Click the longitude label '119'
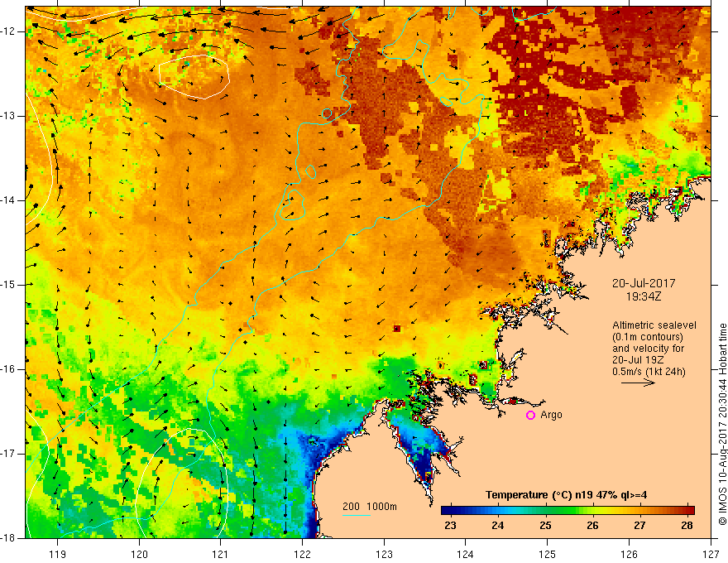The height and width of the screenshot is (563, 728). pos(58,554)
